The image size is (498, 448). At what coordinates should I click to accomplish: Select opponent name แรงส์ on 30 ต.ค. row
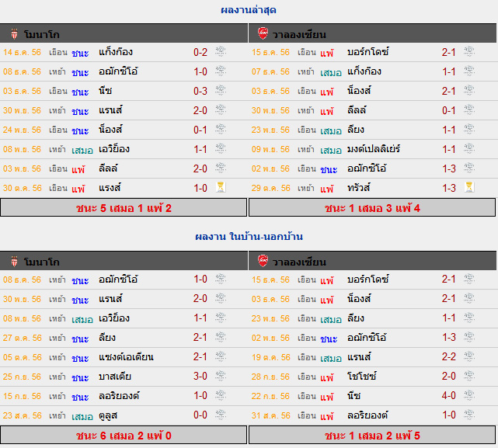tap(110, 187)
